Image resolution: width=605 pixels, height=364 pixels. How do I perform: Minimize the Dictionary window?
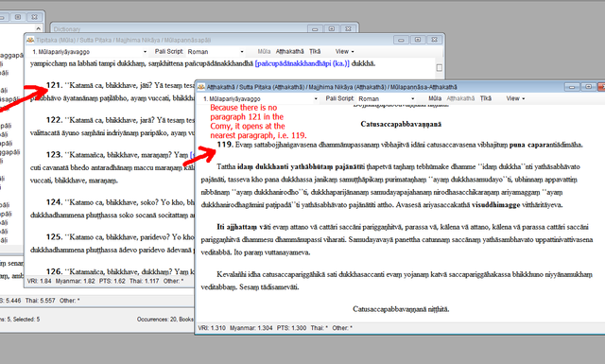[315, 29]
